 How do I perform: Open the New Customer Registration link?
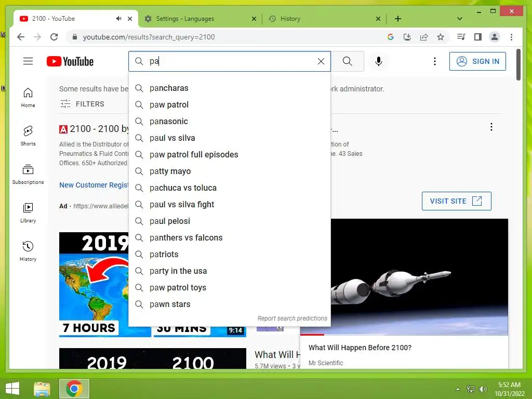point(94,185)
